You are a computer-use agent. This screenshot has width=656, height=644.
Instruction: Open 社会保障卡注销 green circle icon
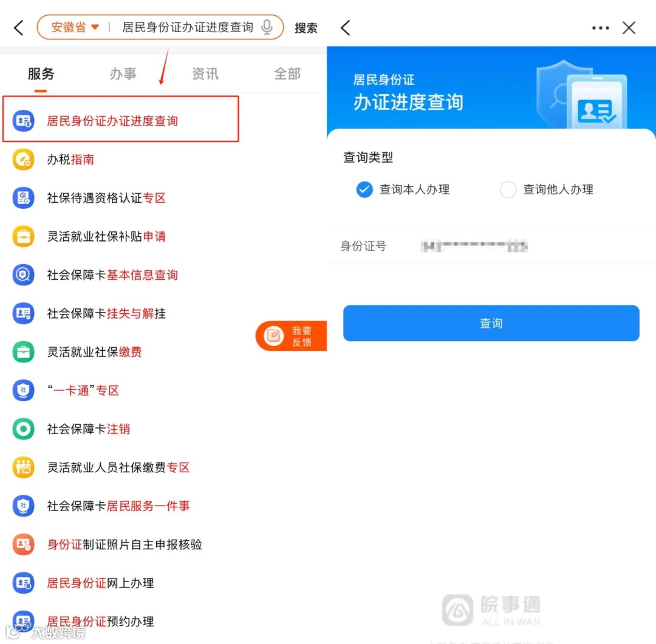(24, 429)
